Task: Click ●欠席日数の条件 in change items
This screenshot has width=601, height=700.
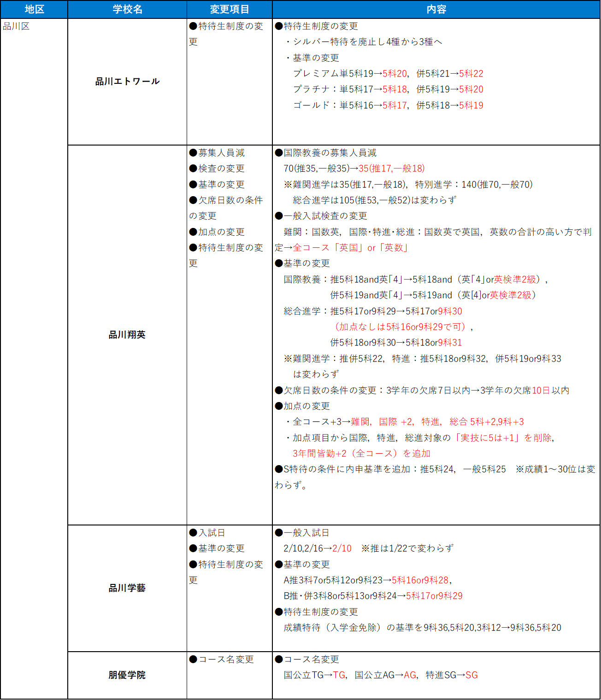Action: [226, 200]
